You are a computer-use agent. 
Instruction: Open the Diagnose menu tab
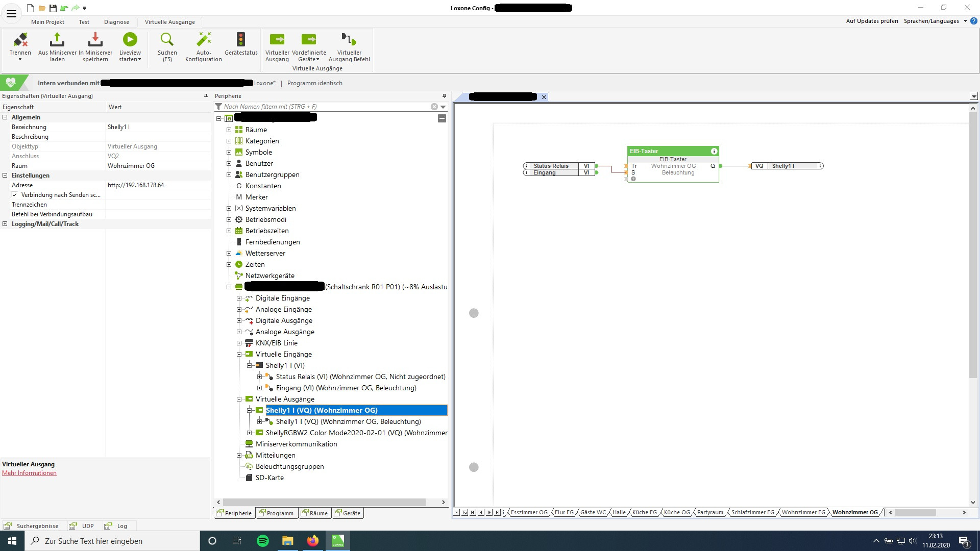click(116, 22)
